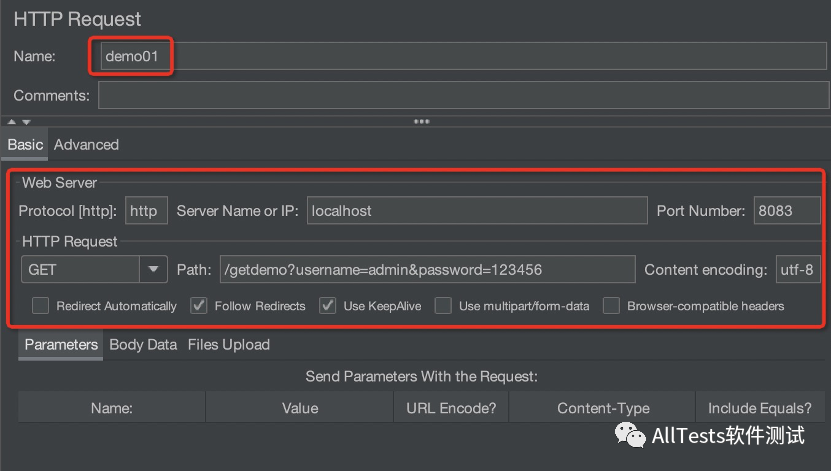Screen dimensions: 832x472
Task: Click the collapse up arrow on divider
Action: tap(12, 121)
